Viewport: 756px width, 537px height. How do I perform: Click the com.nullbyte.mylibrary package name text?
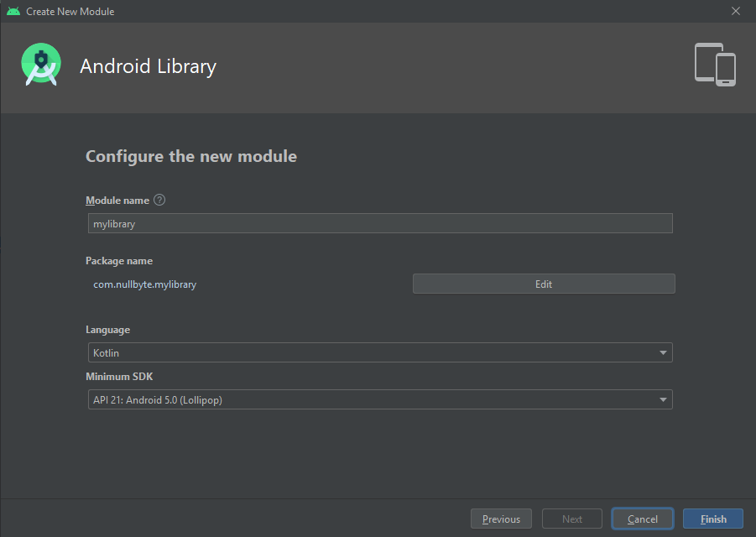[144, 284]
